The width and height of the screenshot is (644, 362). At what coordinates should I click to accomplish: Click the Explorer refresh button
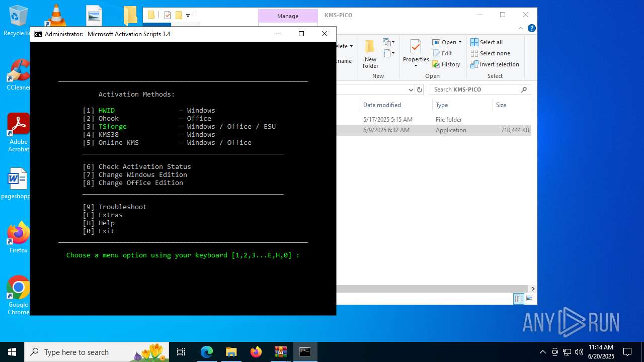[420, 89]
